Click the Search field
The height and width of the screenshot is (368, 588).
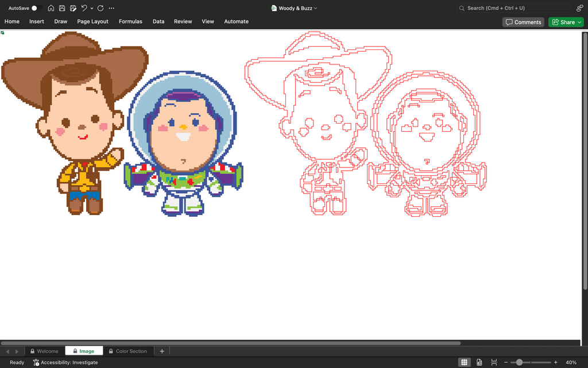point(513,8)
